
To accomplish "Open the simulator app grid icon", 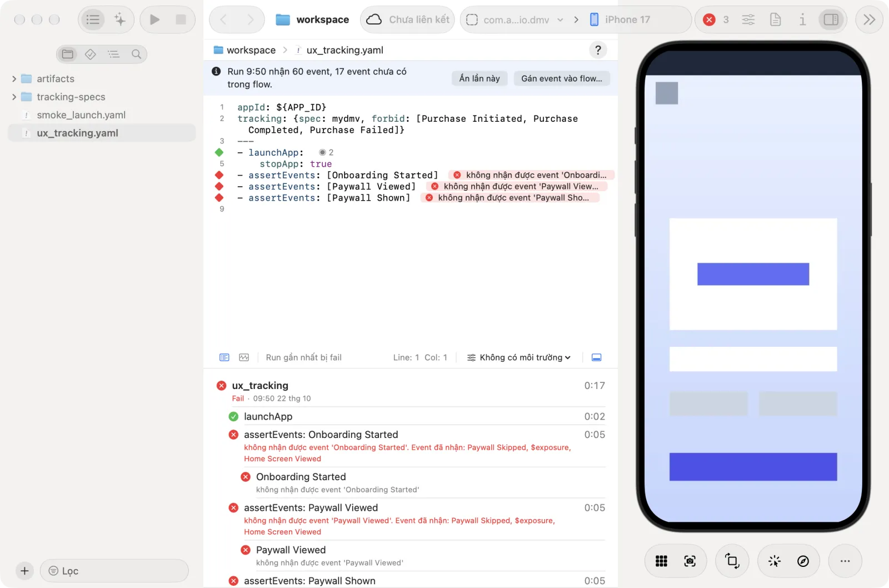I will (661, 561).
